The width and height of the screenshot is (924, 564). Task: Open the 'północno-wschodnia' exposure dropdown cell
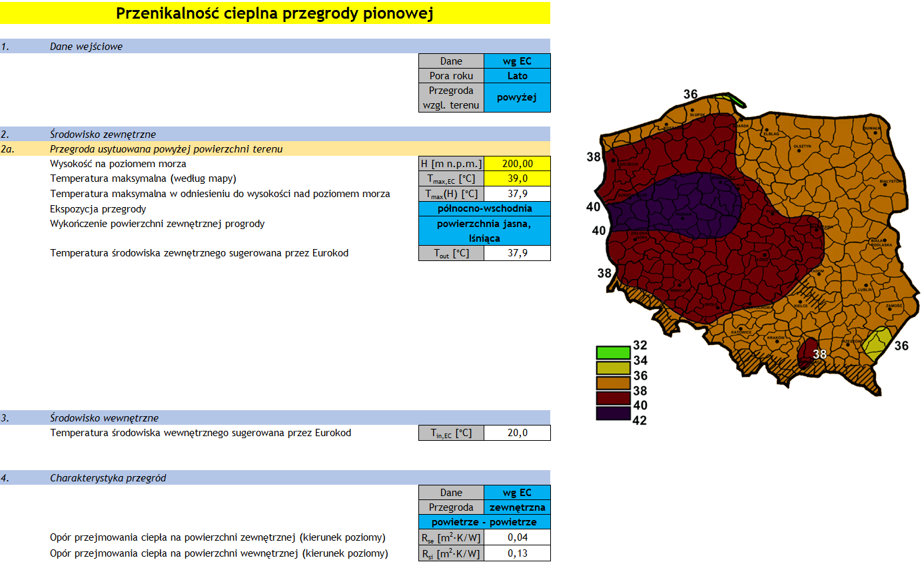pyautogui.click(x=484, y=209)
